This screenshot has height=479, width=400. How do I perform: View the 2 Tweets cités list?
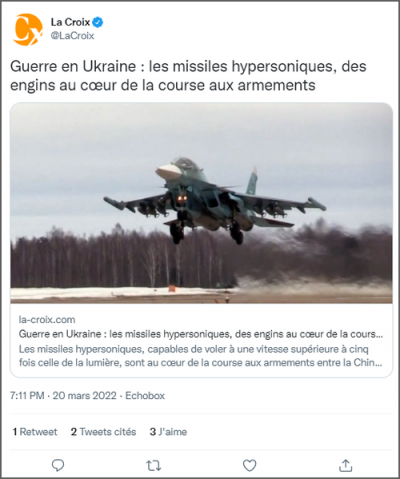click(x=103, y=432)
